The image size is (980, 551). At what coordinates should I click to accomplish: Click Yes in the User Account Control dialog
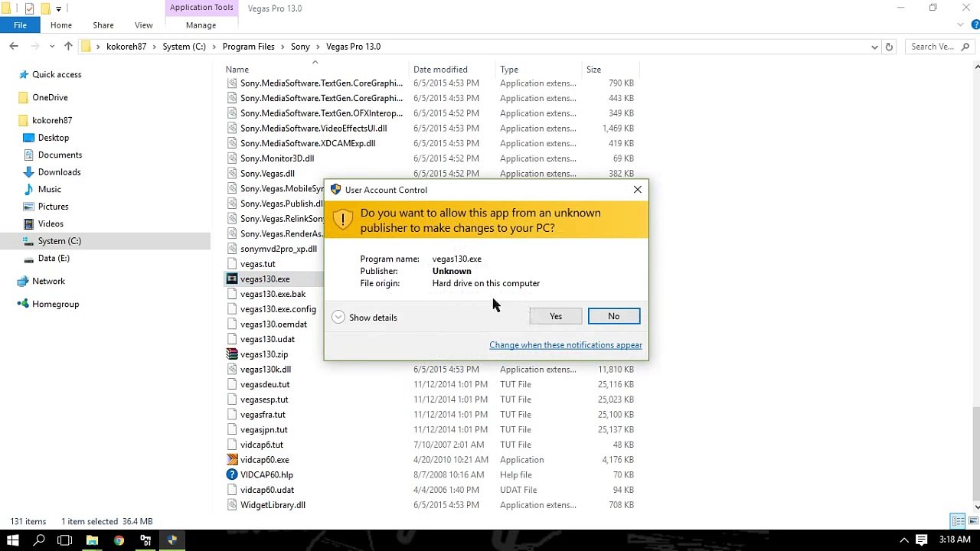(555, 316)
